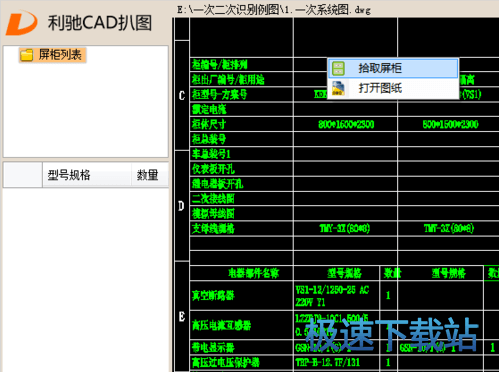Click the 拾取屏柜 cabinet icon
This screenshot has height=372, width=499.
pos(338,68)
